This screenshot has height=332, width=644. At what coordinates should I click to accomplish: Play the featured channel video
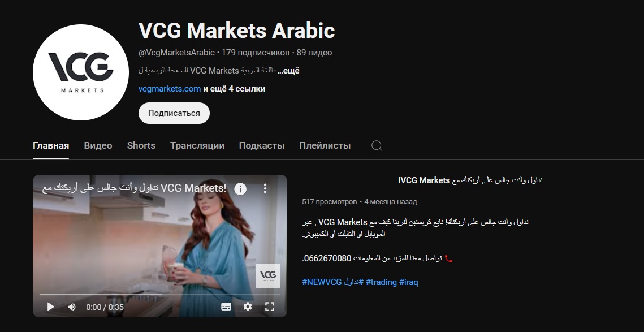click(x=51, y=307)
